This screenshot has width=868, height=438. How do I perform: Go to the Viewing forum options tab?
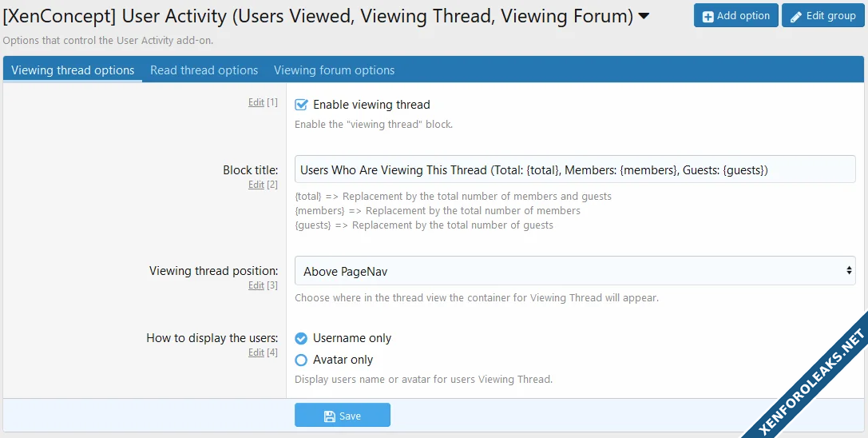(x=334, y=70)
